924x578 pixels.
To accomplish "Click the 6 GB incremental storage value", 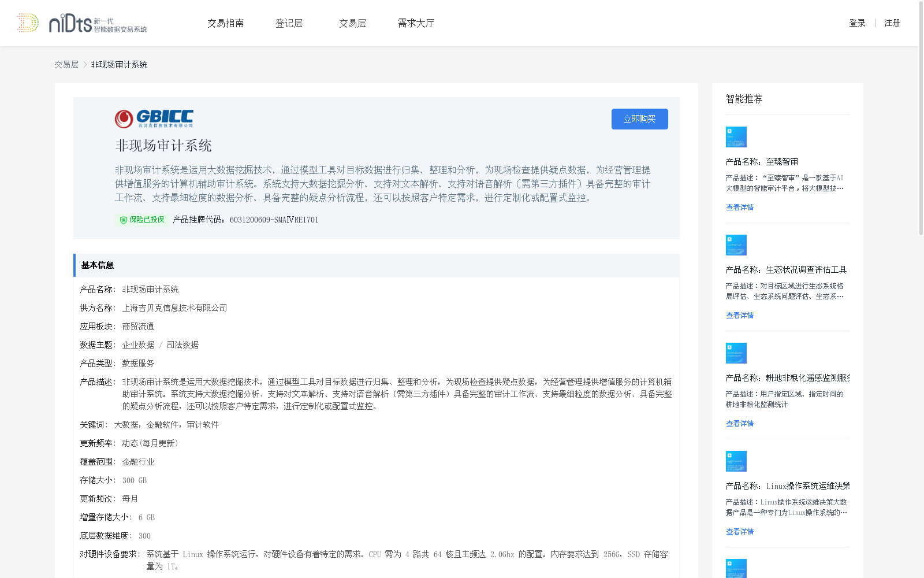I will coord(147,517).
